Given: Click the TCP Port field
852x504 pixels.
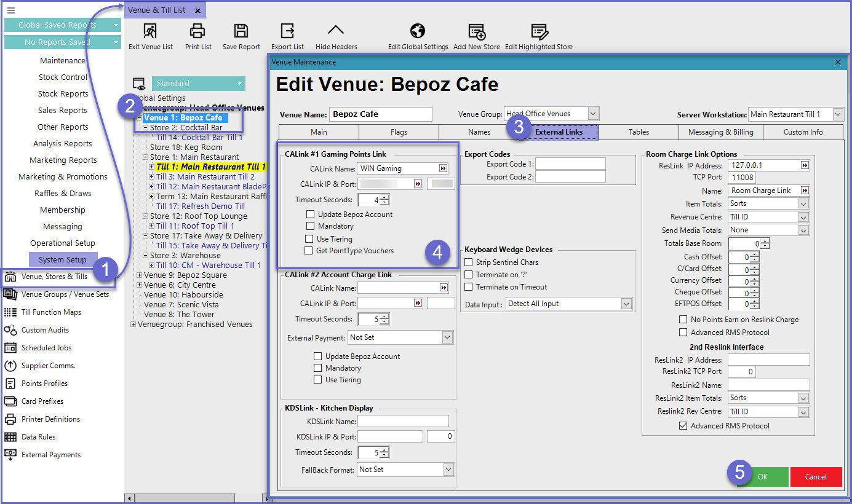Looking at the screenshot, I should 742,178.
